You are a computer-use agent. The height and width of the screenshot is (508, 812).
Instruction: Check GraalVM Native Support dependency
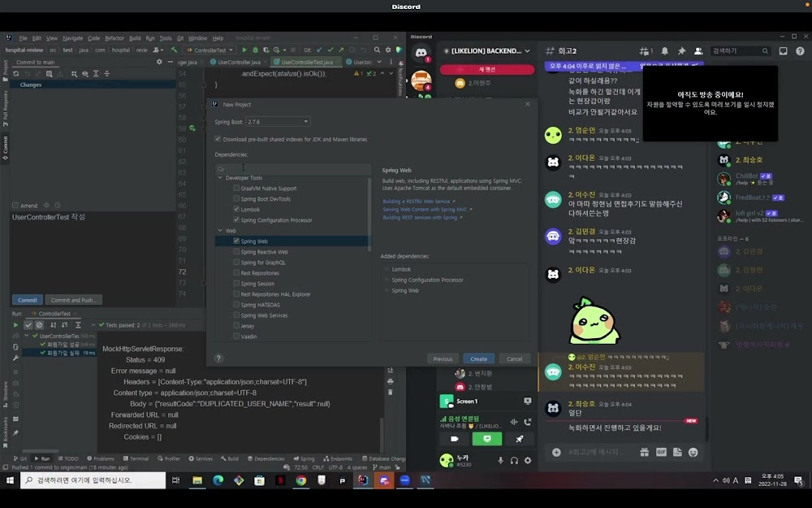pyautogui.click(x=236, y=189)
